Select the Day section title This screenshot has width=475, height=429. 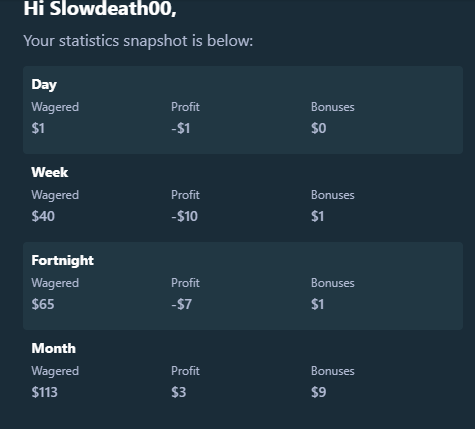coord(44,85)
